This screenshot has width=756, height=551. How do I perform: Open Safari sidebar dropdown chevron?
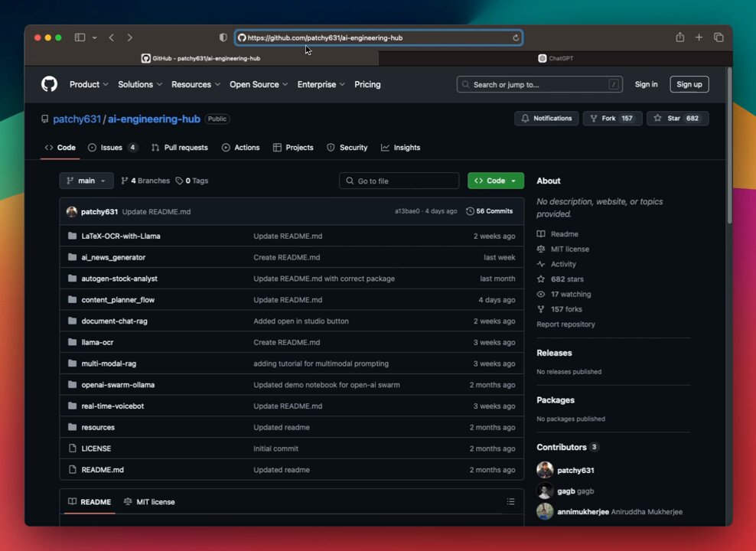[x=95, y=37]
